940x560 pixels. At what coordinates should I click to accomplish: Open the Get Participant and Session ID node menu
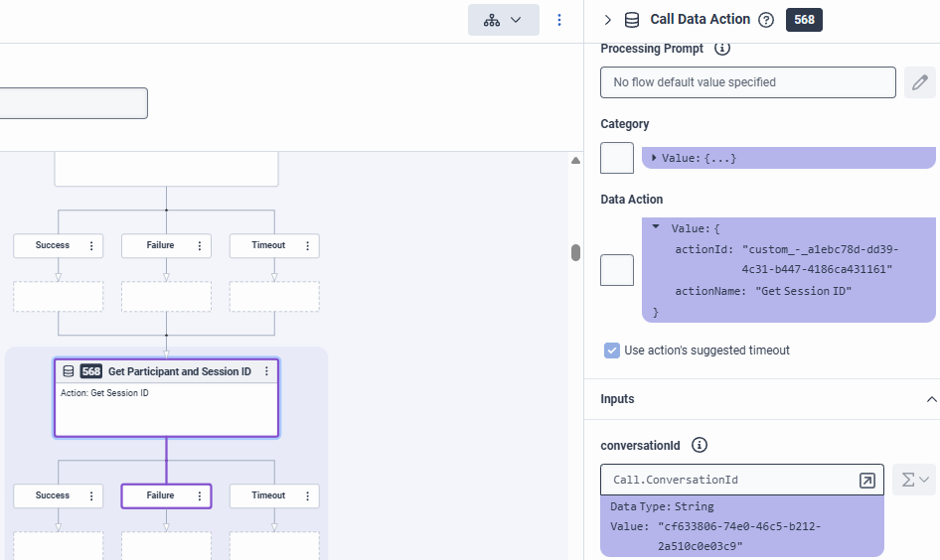[266, 371]
